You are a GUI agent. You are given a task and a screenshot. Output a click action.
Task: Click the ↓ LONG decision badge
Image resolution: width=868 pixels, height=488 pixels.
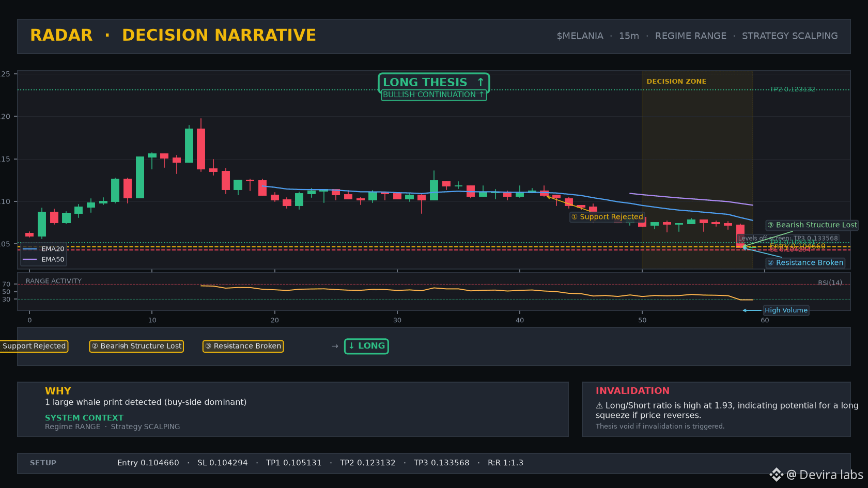point(366,346)
